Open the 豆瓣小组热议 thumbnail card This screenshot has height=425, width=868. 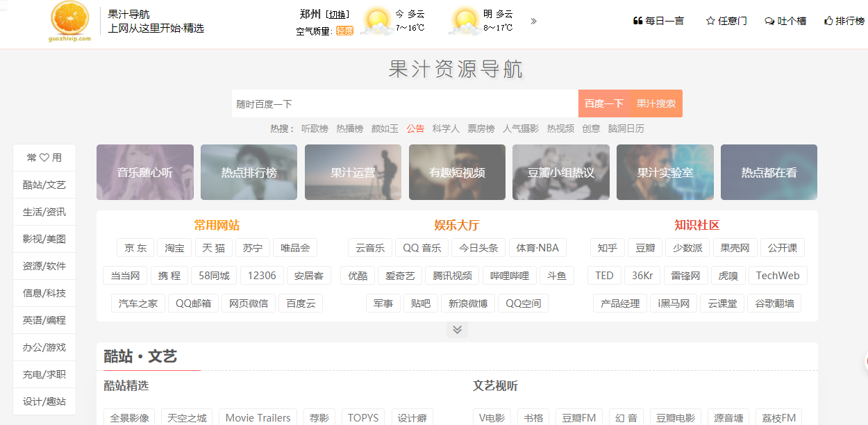tap(561, 172)
